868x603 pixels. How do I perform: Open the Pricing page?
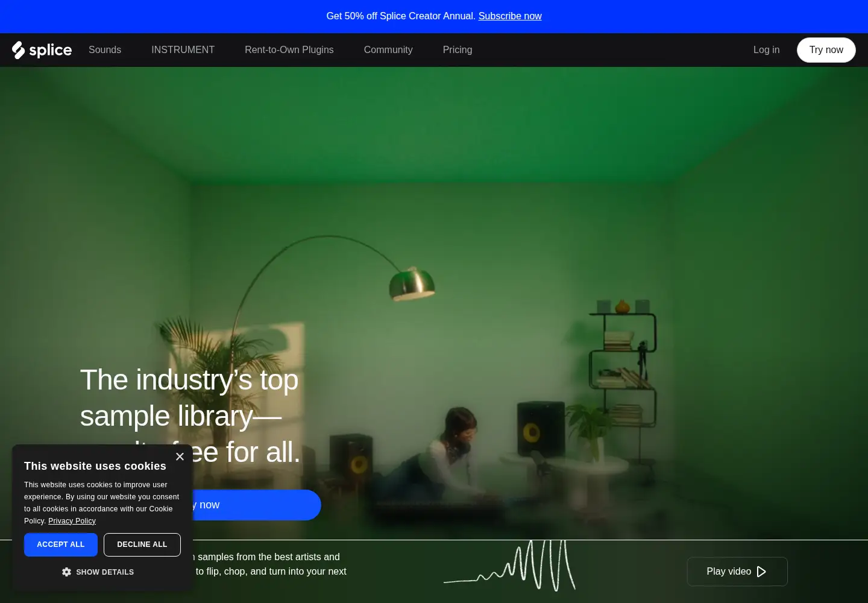pos(458,50)
